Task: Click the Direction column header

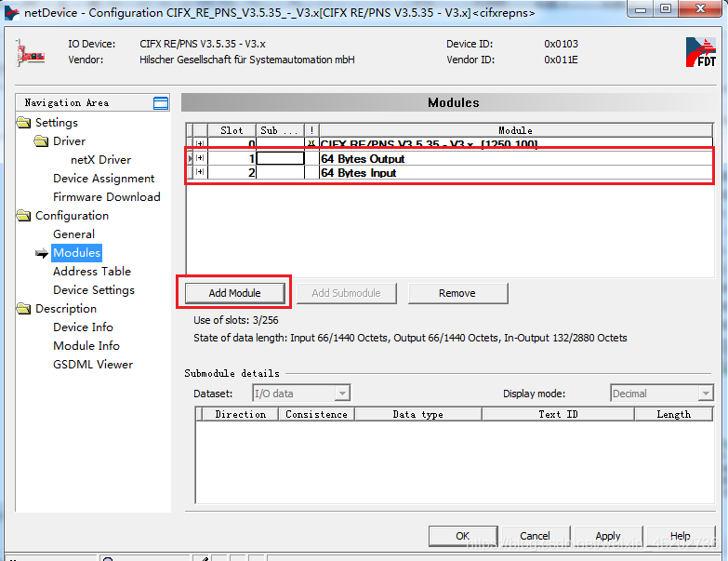Action: [240, 414]
